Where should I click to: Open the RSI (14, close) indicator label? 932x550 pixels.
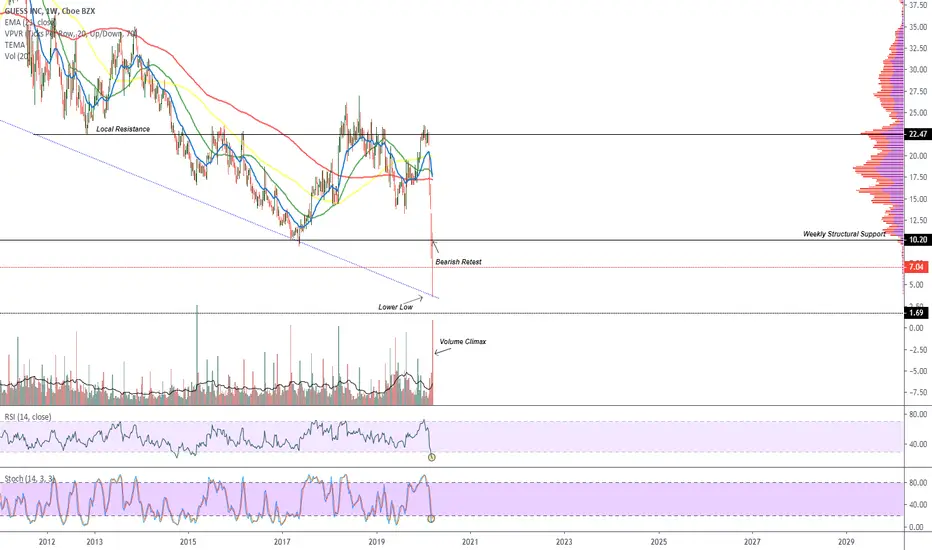tap(28, 417)
